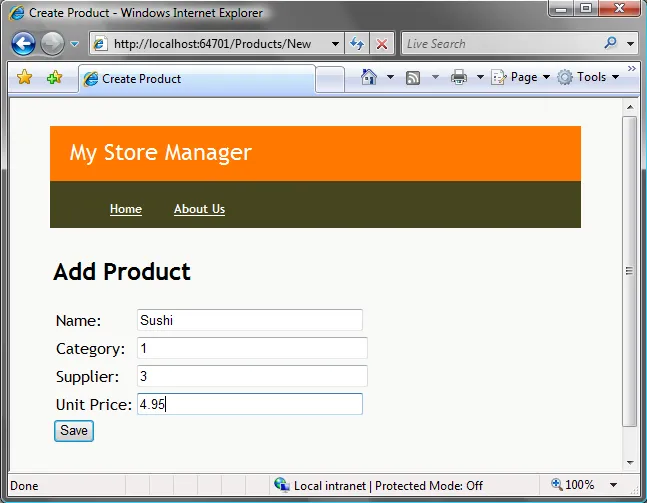647x503 pixels.
Task: Click the RSS feeds icon
Action: [x=413, y=77]
